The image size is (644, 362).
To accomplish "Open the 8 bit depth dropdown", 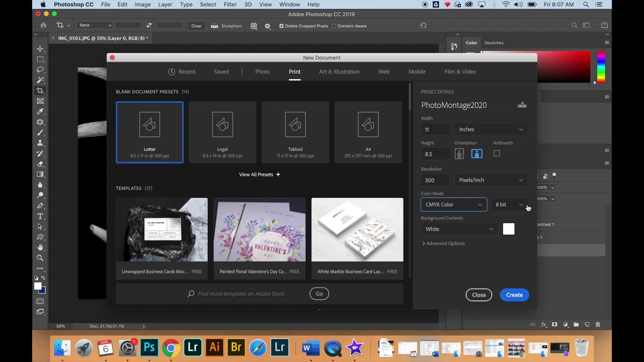I will 509,205.
